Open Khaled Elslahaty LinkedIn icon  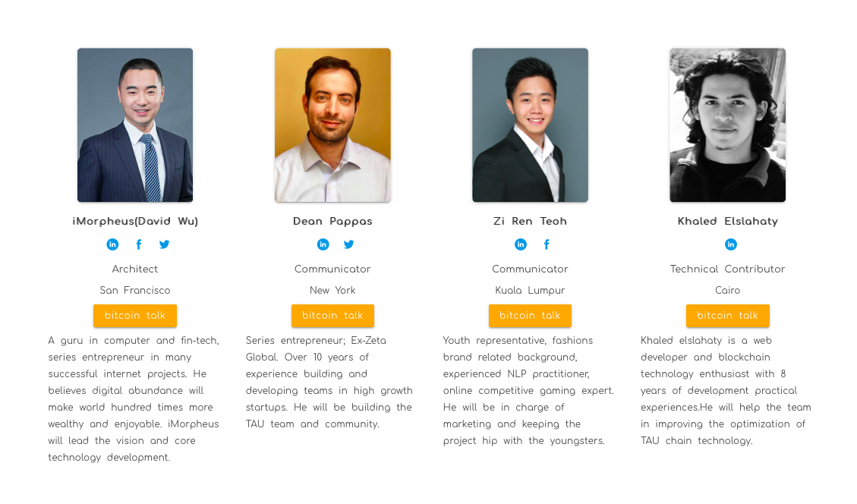(x=731, y=244)
